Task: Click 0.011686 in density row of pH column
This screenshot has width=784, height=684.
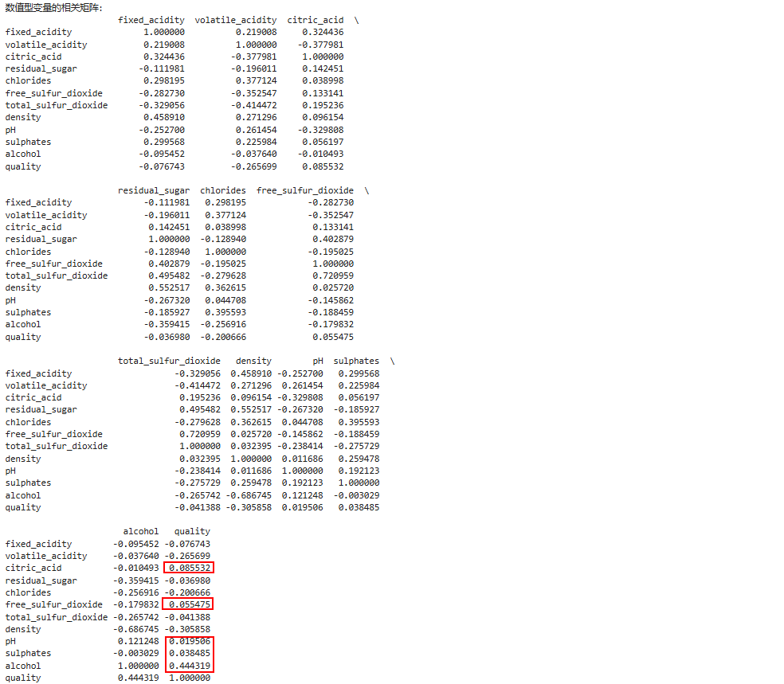Action: pos(303,458)
